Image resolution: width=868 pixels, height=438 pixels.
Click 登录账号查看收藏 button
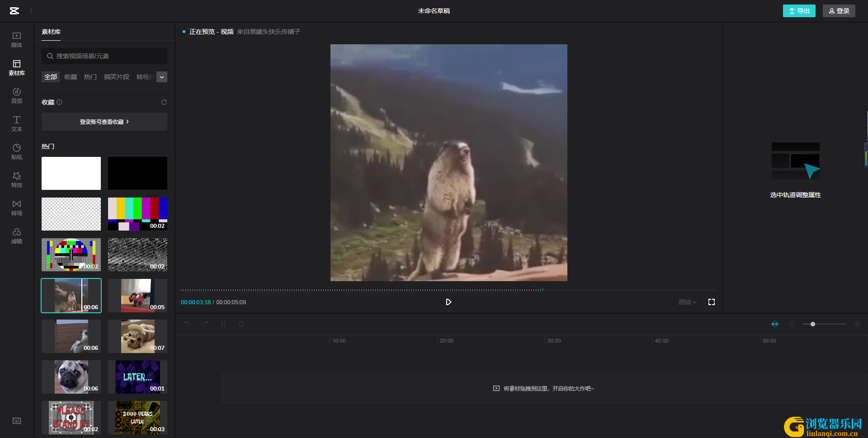click(x=104, y=122)
